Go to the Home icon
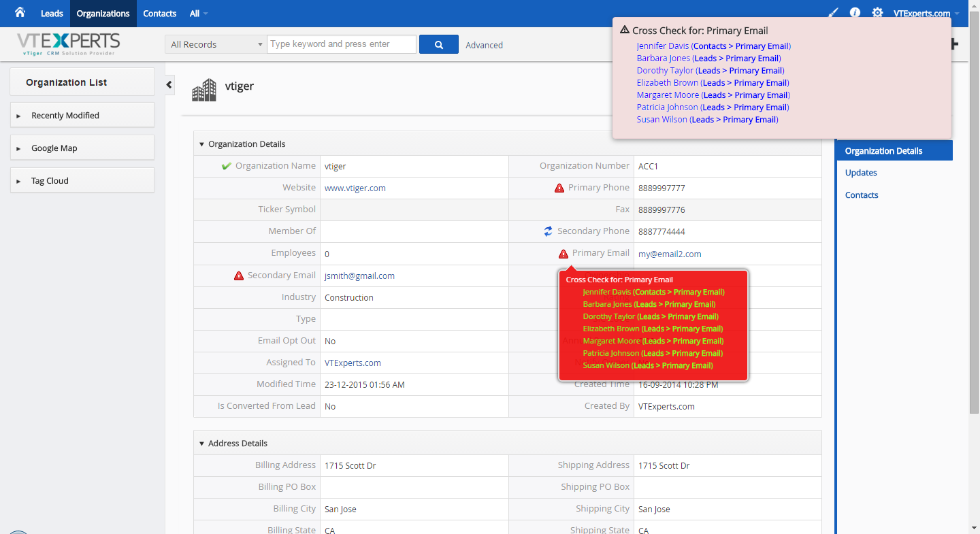Viewport: 980px width, 534px height. tap(20, 13)
